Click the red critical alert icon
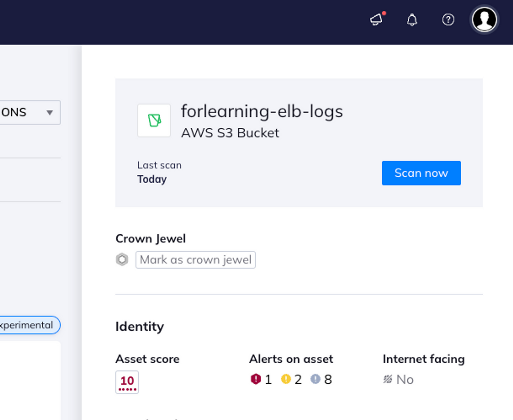This screenshot has height=420, width=513. pyautogui.click(x=256, y=379)
